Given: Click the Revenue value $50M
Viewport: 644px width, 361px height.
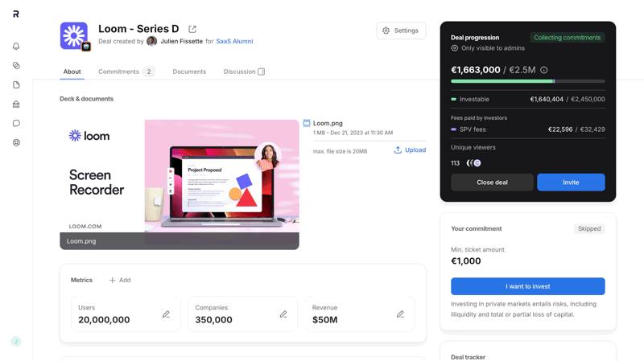Looking at the screenshot, I should coord(325,319).
